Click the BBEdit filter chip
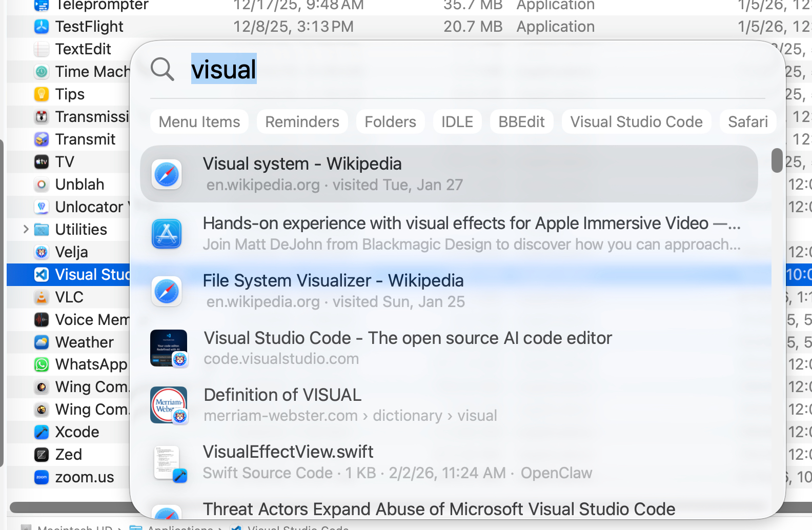 pos(521,122)
